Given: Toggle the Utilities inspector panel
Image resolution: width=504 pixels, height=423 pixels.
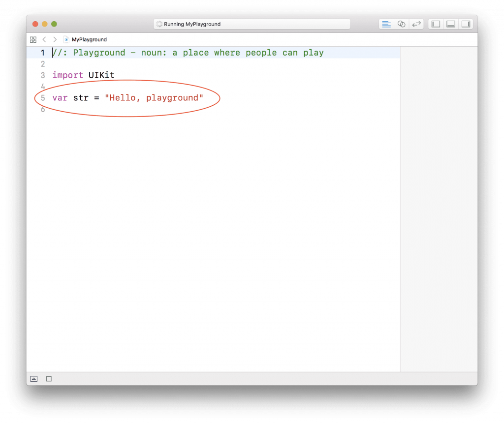Looking at the screenshot, I should tap(466, 24).
